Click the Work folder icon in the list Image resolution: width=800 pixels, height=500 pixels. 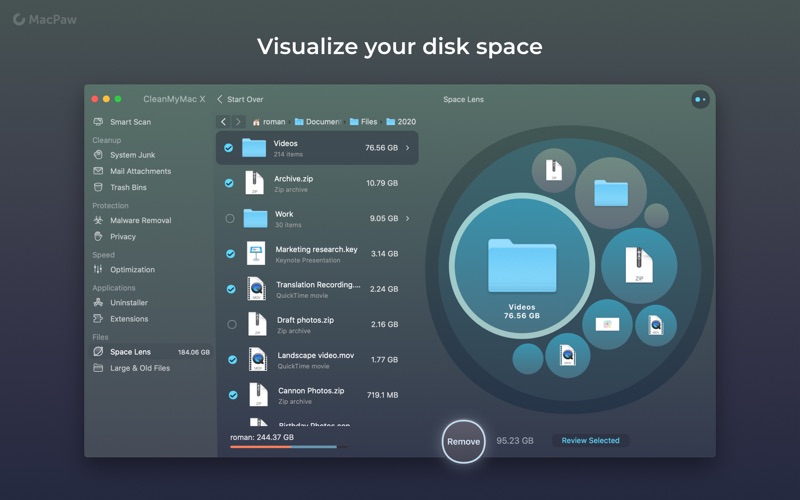pos(255,218)
